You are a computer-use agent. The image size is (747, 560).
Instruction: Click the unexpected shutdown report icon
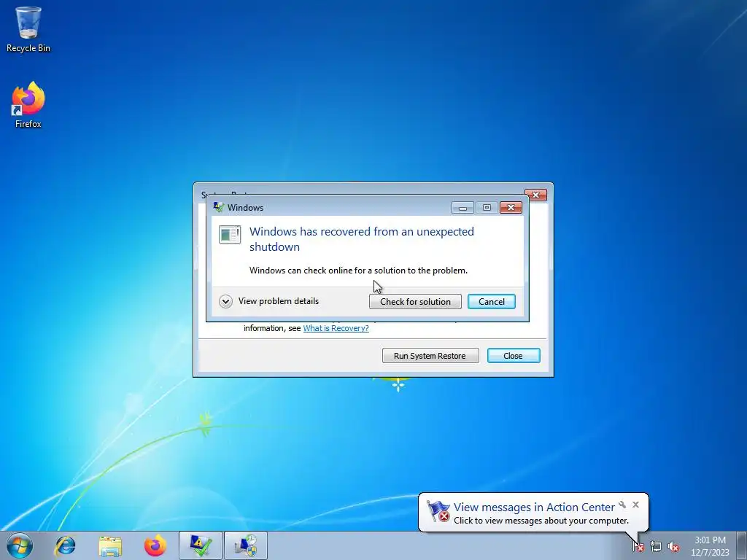pyautogui.click(x=230, y=234)
